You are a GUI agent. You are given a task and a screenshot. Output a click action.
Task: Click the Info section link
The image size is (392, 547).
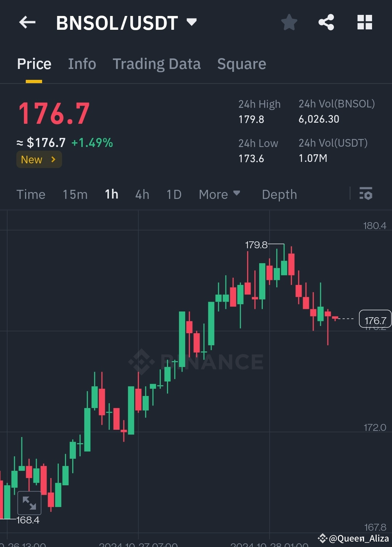[x=82, y=64]
